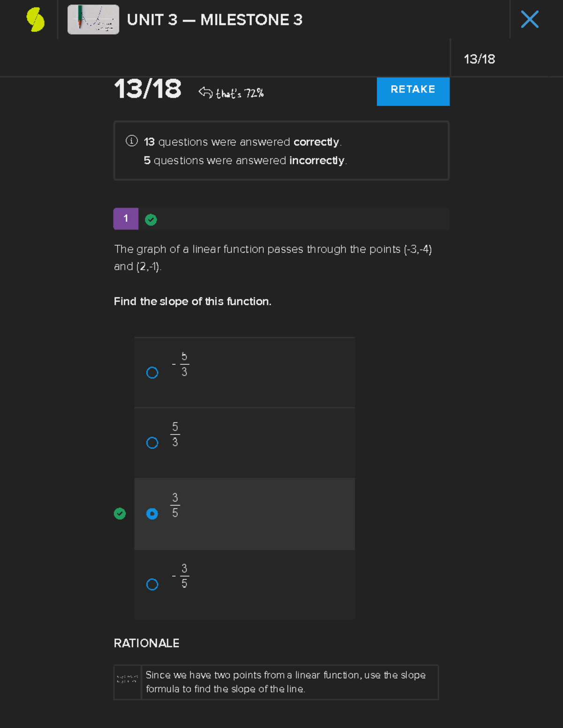Choose the positive 5/3 radio option
The height and width of the screenshot is (728, 563).
pos(152,443)
